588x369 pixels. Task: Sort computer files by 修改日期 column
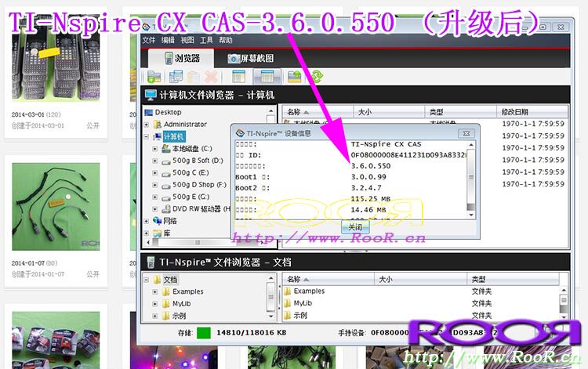click(532, 112)
